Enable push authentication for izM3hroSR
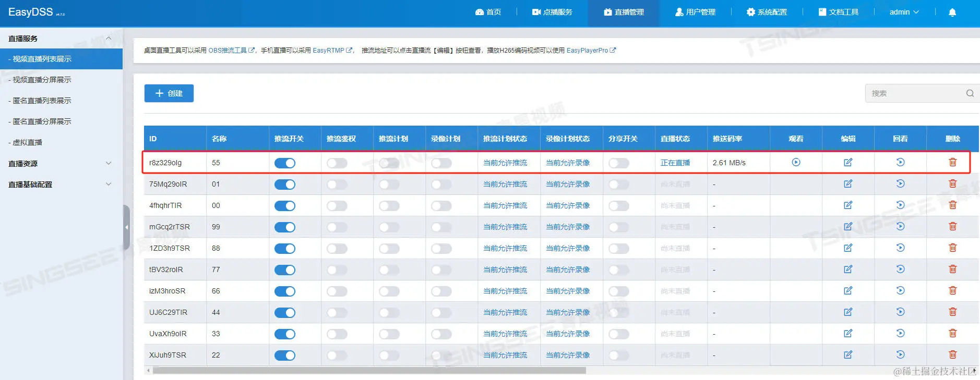980x380 pixels. (337, 291)
